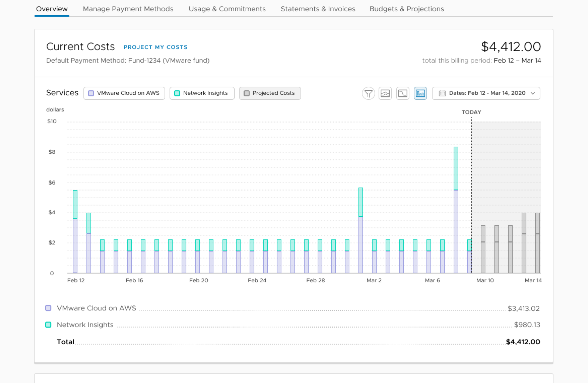Select the bar chart view icon

pyautogui.click(x=420, y=93)
